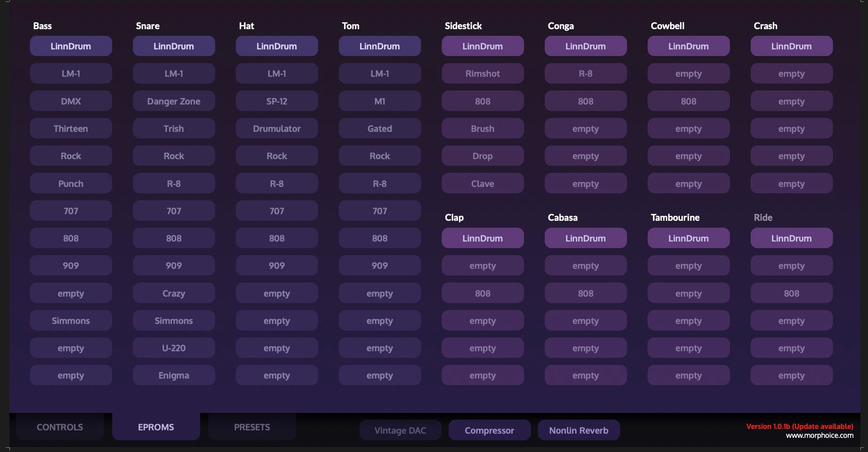Select Simmons EPROM under Snare
The image size is (868, 452).
174,321
